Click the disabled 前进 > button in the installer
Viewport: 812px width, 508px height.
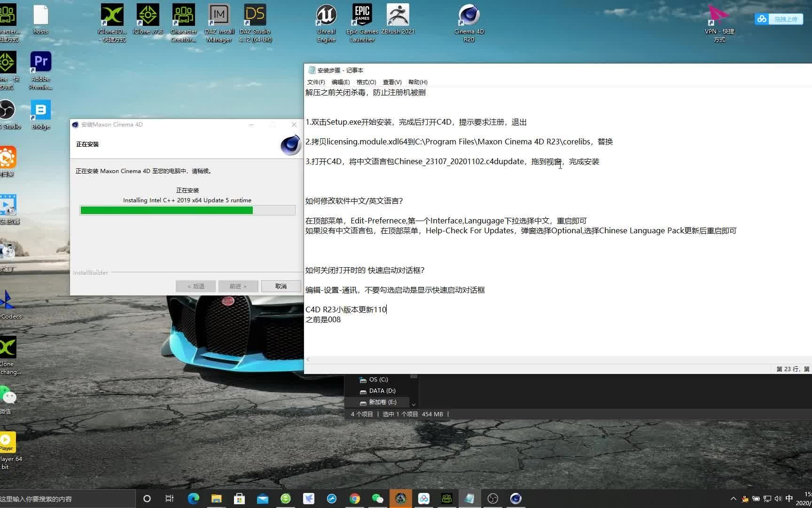(x=238, y=286)
